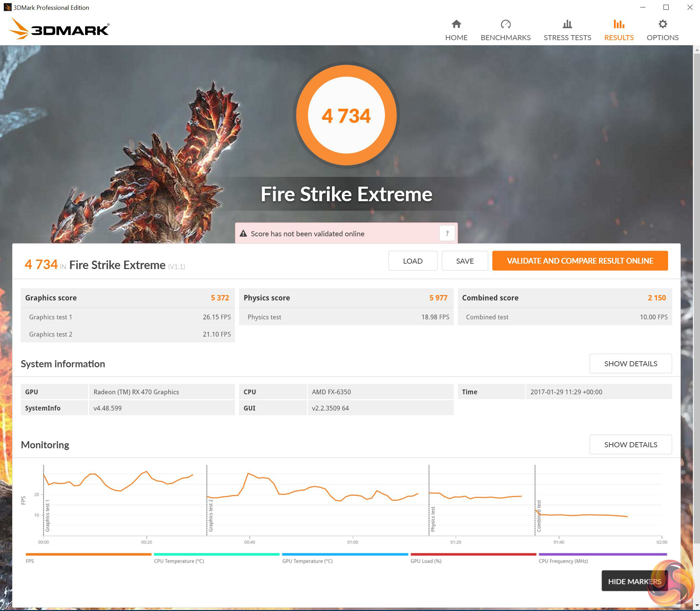Toggle the CPU Temperature legend series
This screenshot has height=611, width=700.
coord(179,561)
